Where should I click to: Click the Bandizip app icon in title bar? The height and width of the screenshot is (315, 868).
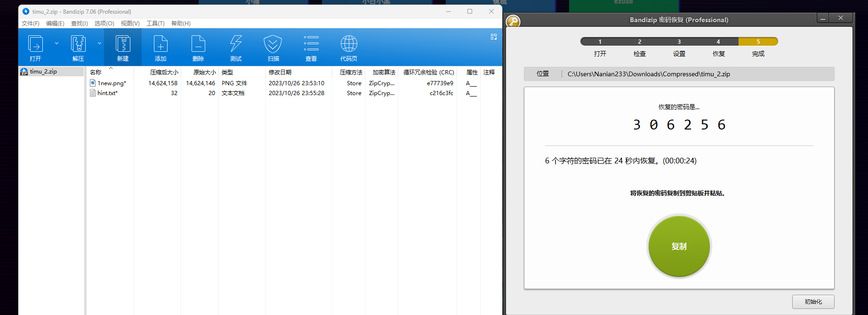click(x=26, y=11)
